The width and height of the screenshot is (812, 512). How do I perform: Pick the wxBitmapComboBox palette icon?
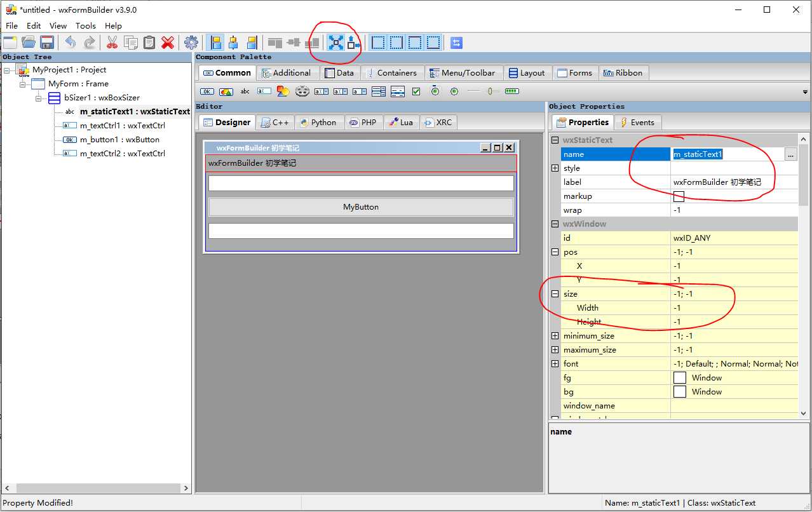(x=341, y=91)
